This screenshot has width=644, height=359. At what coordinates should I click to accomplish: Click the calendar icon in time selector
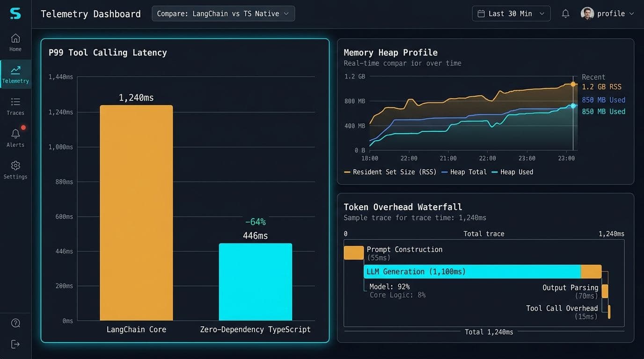pos(481,14)
